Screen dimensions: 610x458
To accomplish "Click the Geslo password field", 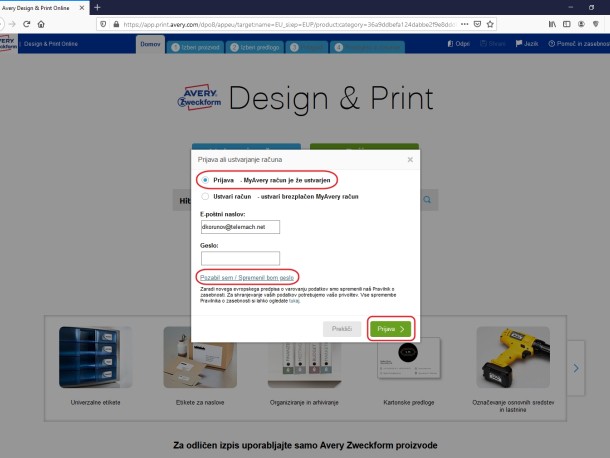I will 240,258.
